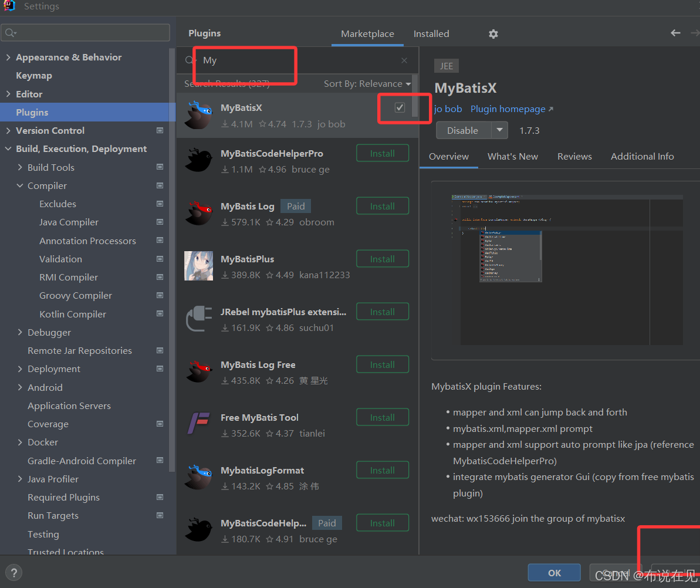700x588 pixels.
Task: Select Keymap in the settings tree
Action: tap(34, 76)
